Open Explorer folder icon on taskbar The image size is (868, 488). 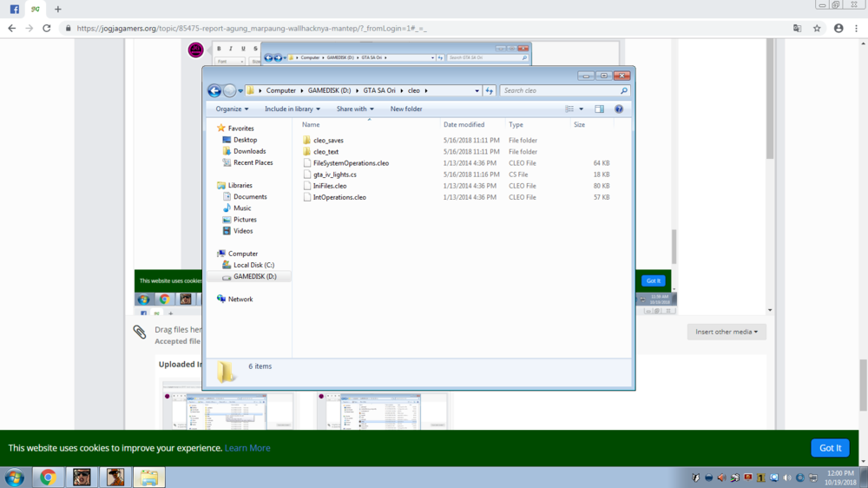149,477
